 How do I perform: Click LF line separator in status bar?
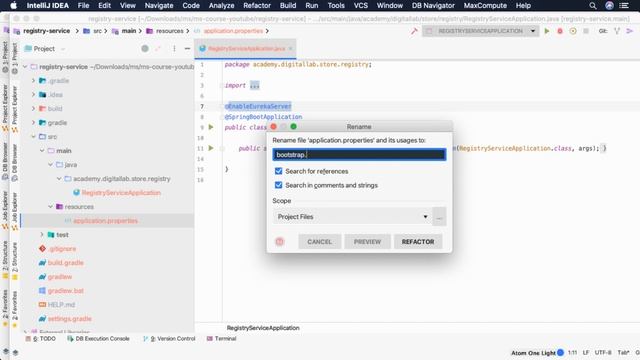pyautogui.click(x=586, y=352)
